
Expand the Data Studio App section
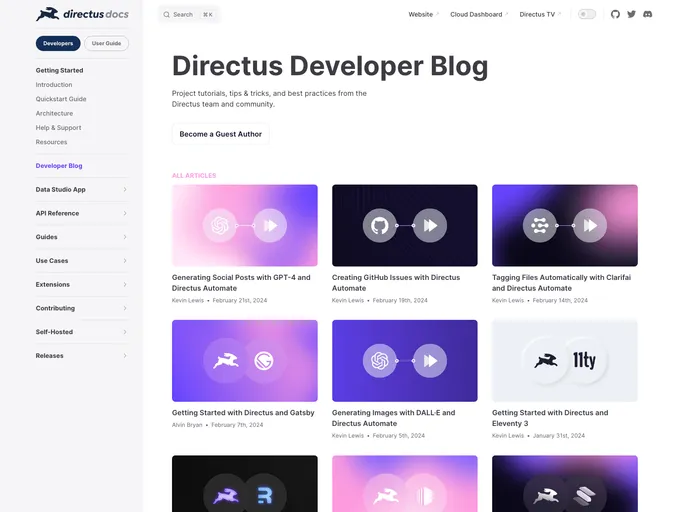[81, 190]
